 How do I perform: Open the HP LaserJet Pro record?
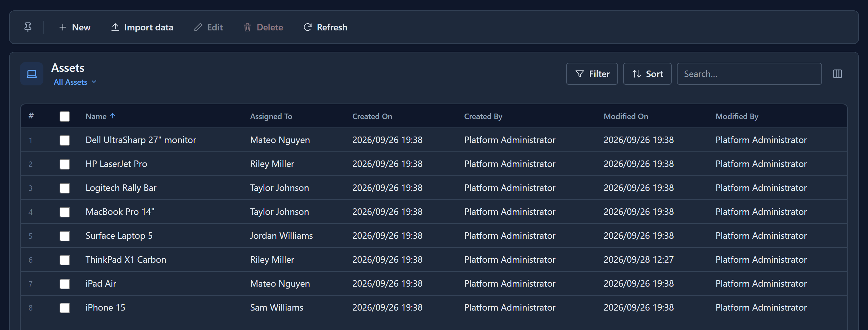[116, 164]
